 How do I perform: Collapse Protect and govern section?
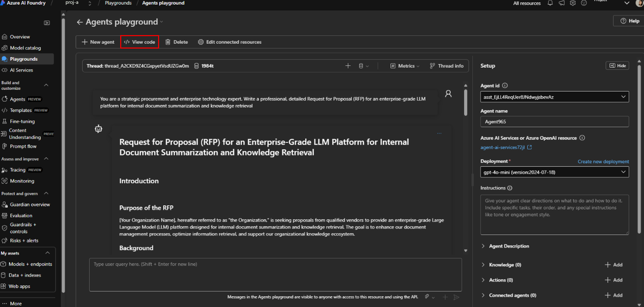(x=46, y=193)
